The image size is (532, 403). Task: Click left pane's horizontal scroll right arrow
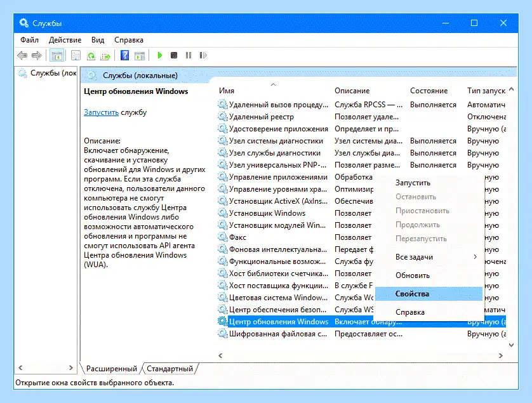tap(70, 367)
